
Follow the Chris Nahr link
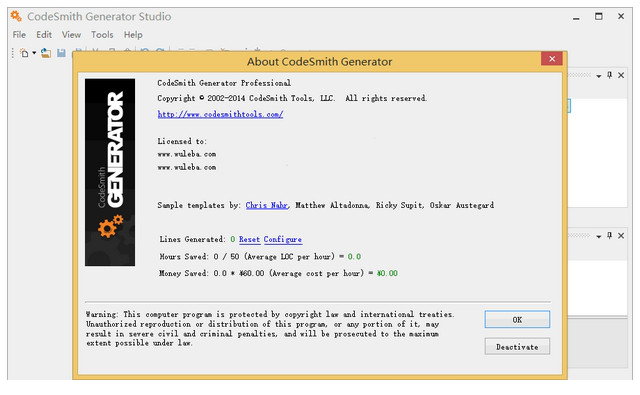[x=267, y=205]
